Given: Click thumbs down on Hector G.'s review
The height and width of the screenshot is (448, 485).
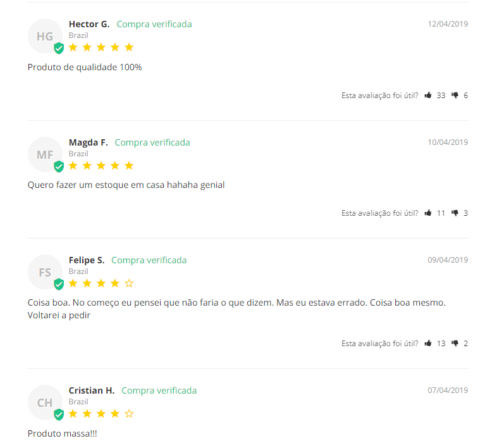Looking at the screenshot, I should click(455, 96).
